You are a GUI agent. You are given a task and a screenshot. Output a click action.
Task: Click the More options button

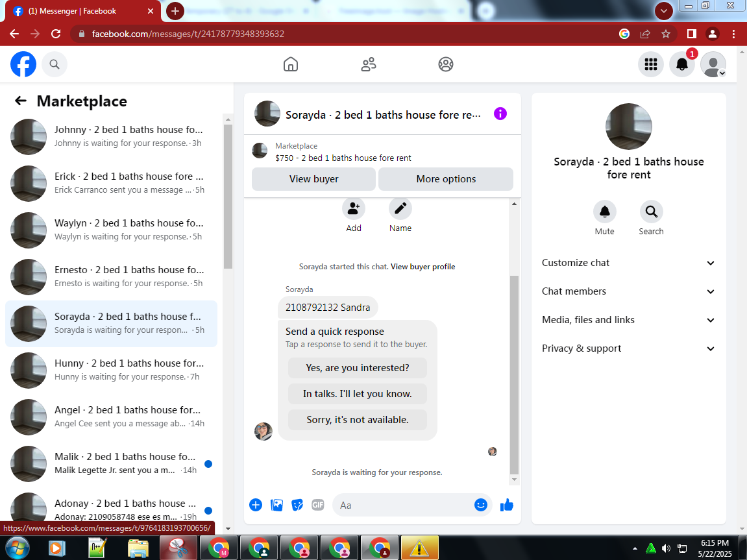point(446,179)
